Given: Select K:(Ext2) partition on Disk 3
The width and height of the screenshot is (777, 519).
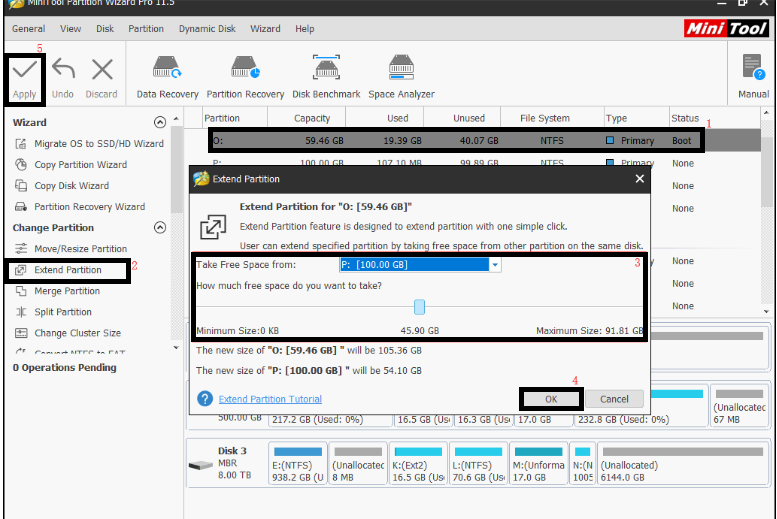Looking at the screenshot, I should [418, 463].
